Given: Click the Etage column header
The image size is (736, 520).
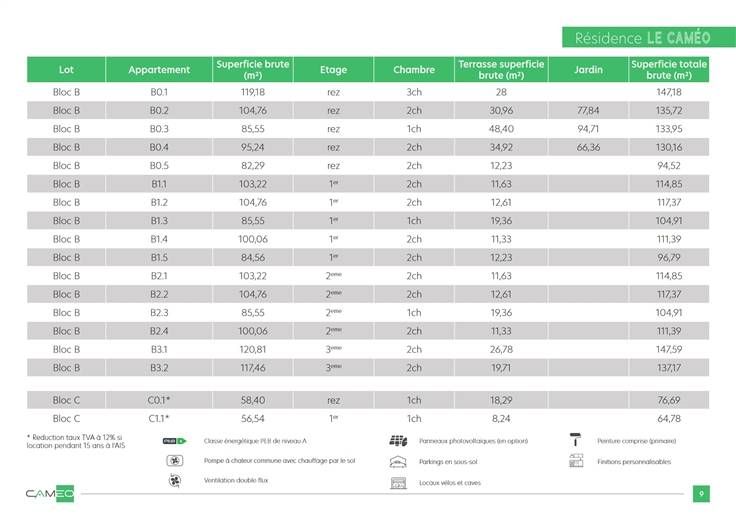Looking at the screenshot, I should pos(333,70).
